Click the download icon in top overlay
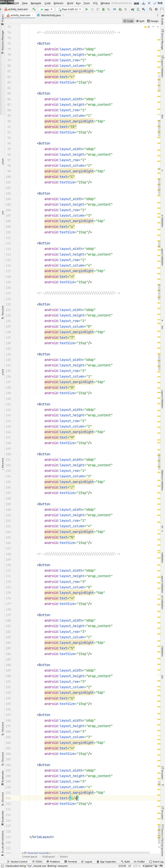Image resolution: width=165 pixels, height=868 pixels. point(143,3)
